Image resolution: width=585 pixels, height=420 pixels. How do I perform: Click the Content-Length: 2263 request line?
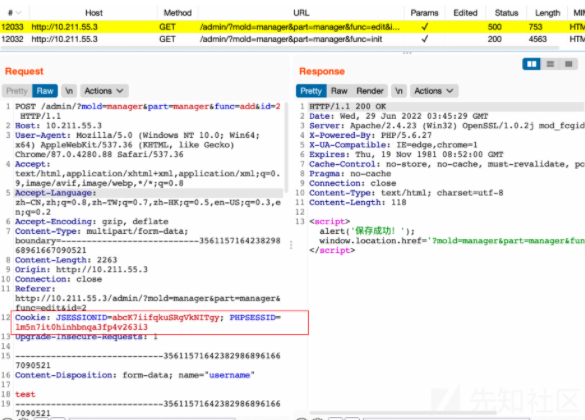coord(66,260)
